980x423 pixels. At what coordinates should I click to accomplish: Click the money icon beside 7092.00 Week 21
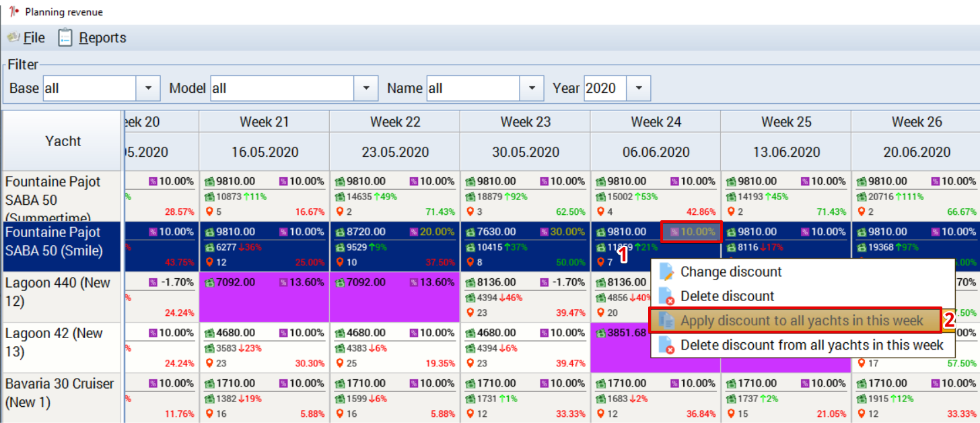point(209,282)
